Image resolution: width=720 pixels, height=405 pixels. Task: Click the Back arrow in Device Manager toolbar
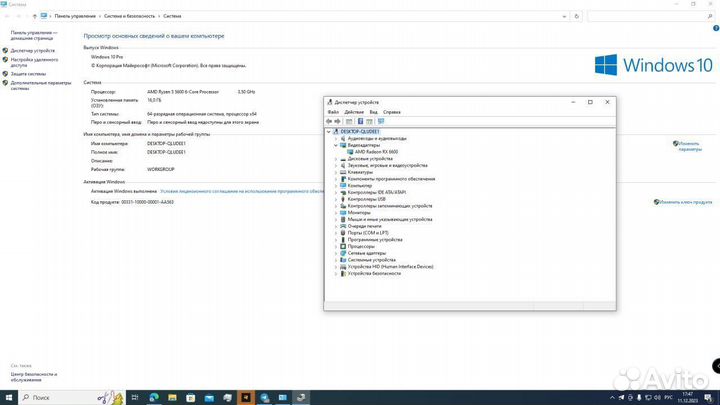click(329, 121)
